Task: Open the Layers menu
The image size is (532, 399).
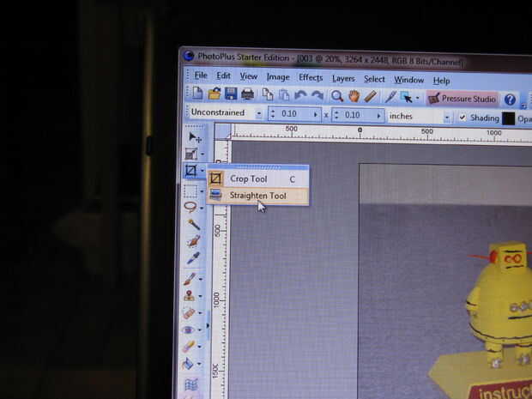Action: pos(343,79)
